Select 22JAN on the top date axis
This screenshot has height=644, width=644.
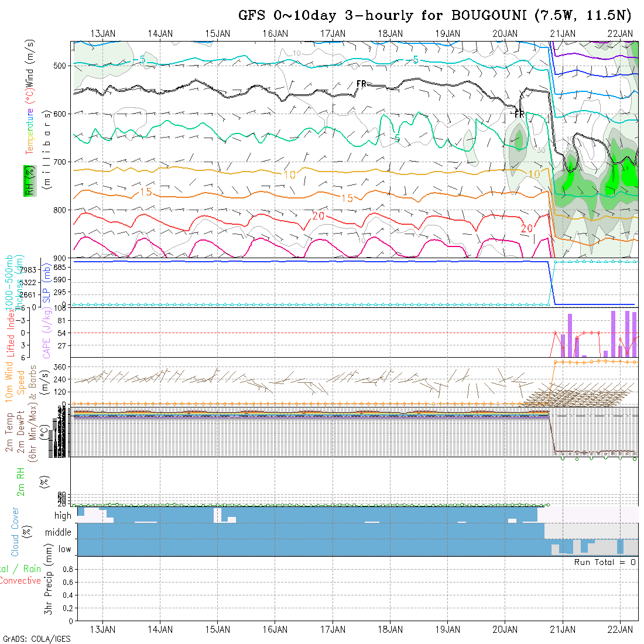(621, 33)
